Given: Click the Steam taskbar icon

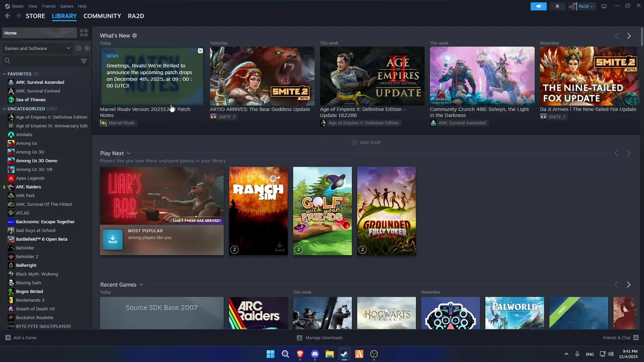Looking at the screenshot, I should pos(344,354).
